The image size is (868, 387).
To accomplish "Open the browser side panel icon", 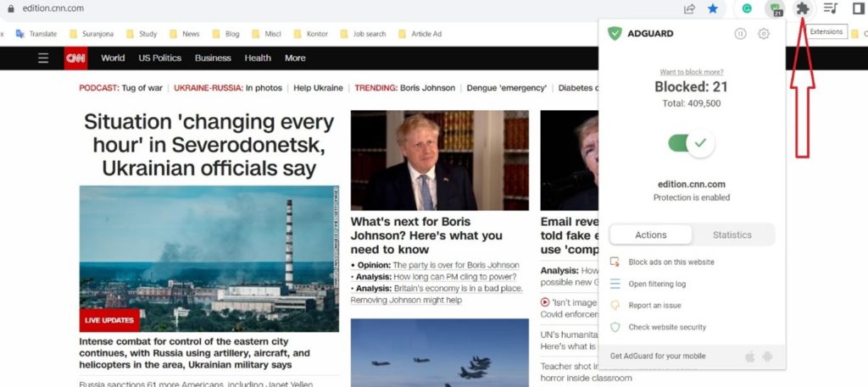I will (x=859, y=8).
